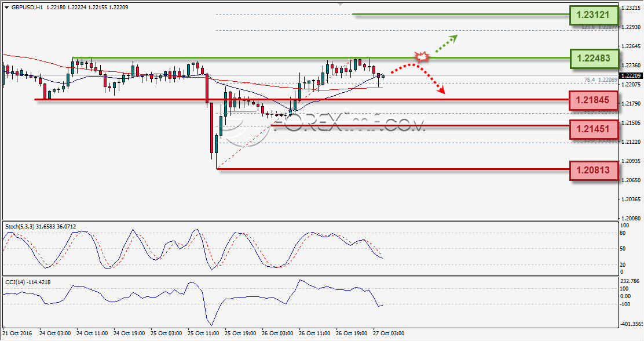Click the Fibonacci label 123.6 1.22877

coord(599,27)
